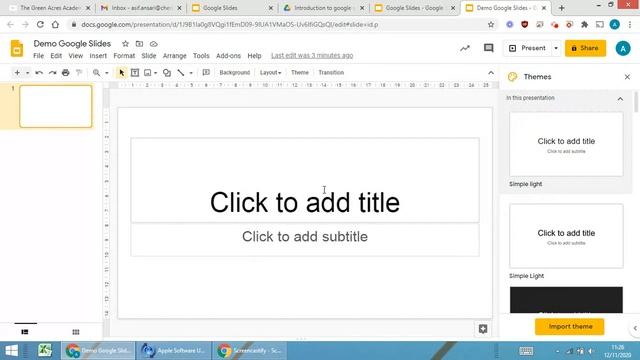Click the add comment toolbar icon
Screen dimensions: 640x360
[x=206, y=73]
